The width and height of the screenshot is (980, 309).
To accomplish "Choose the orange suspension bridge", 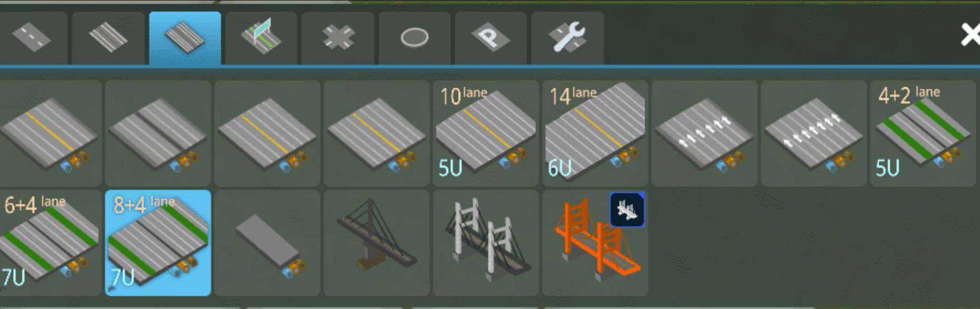I will [595, 243].
